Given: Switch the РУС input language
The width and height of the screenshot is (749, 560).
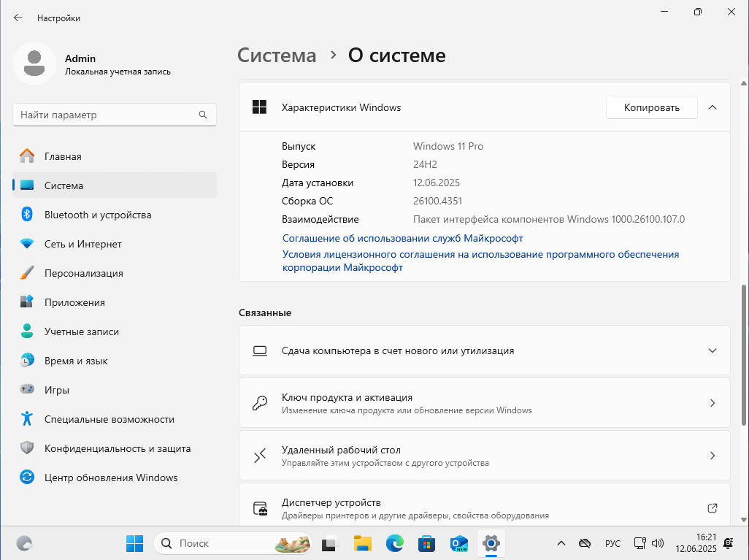Looking at the screenshot, I should [612, 543].
